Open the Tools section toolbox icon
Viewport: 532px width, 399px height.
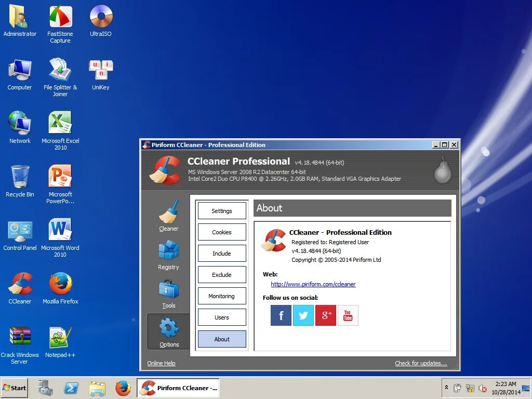click(169, 289)
